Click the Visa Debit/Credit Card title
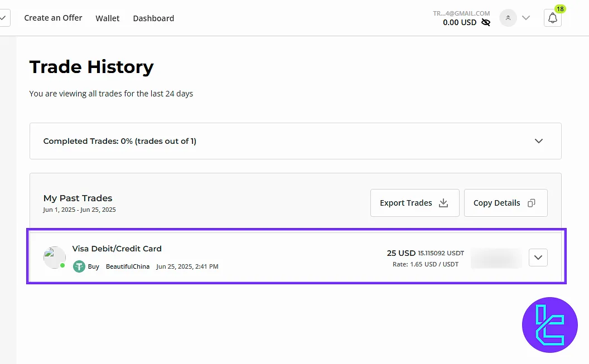The height and width of the screenshot is (364, 589). click(x=117, y=249)
